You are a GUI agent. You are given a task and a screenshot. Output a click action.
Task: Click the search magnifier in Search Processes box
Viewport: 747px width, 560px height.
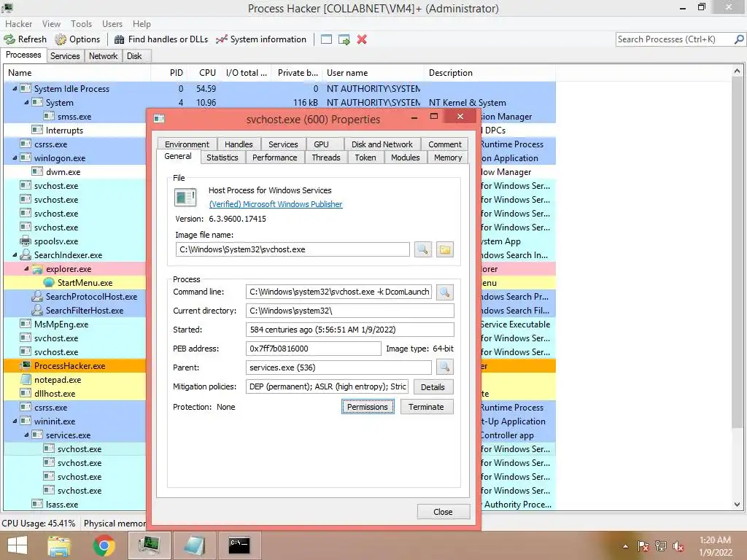click(x=738, y=39)
